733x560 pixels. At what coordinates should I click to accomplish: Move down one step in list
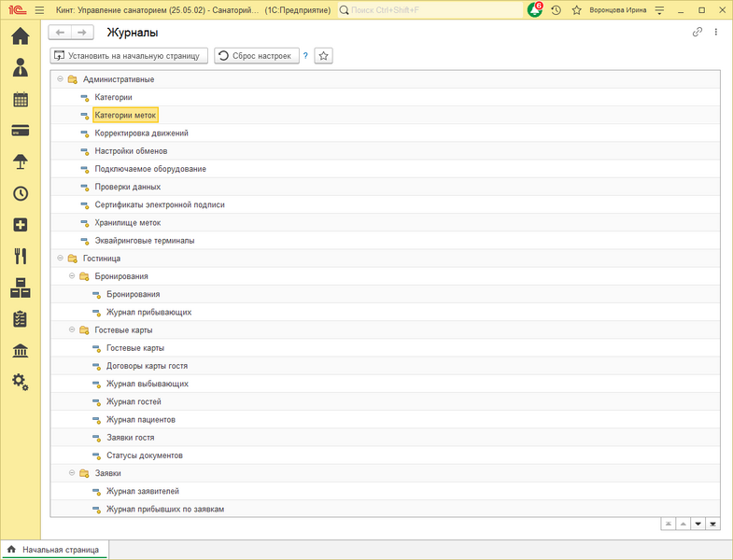pyautogui.click(x=698, y=524)
